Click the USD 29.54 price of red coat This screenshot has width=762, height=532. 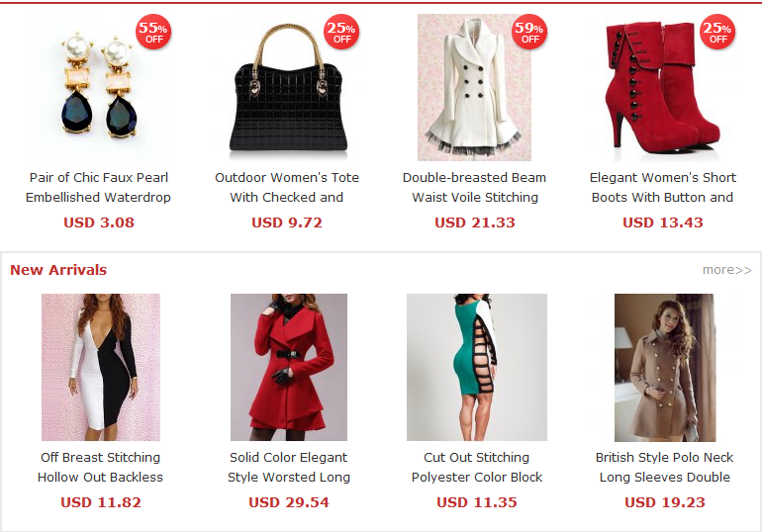point(289,502)
